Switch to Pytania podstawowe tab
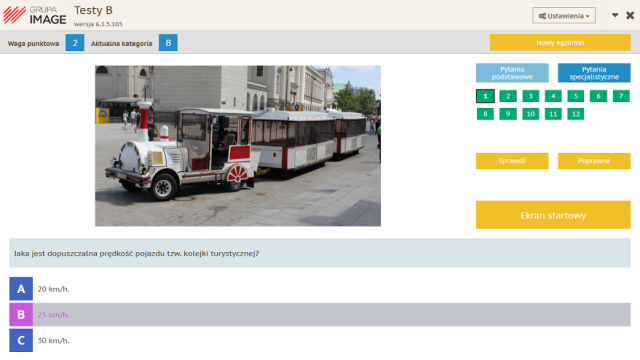 click(x=512, y=73)
